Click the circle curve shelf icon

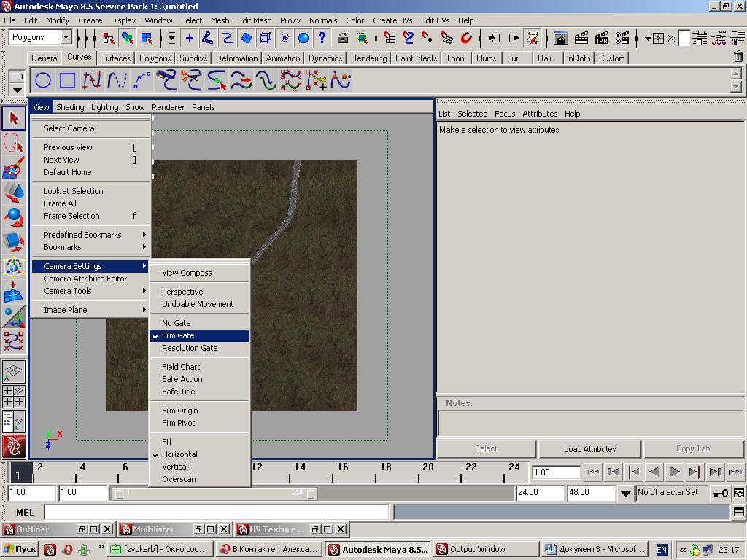click(43, 80)
